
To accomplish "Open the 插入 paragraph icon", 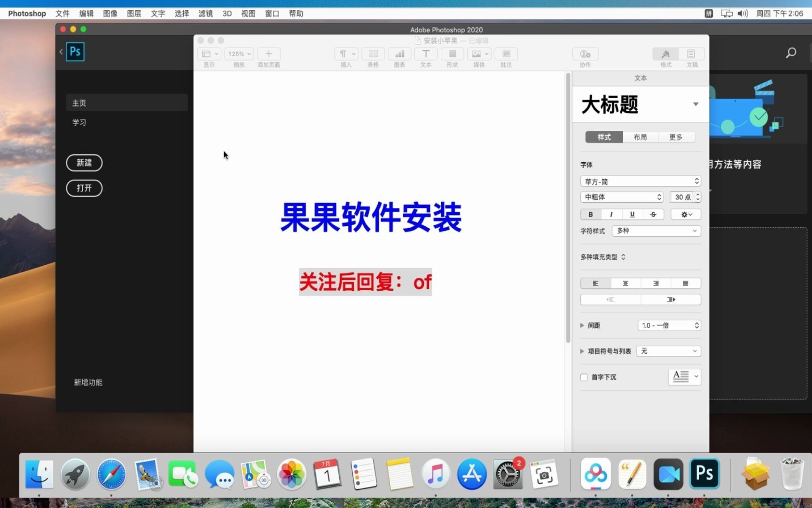I will click(346, 54).
